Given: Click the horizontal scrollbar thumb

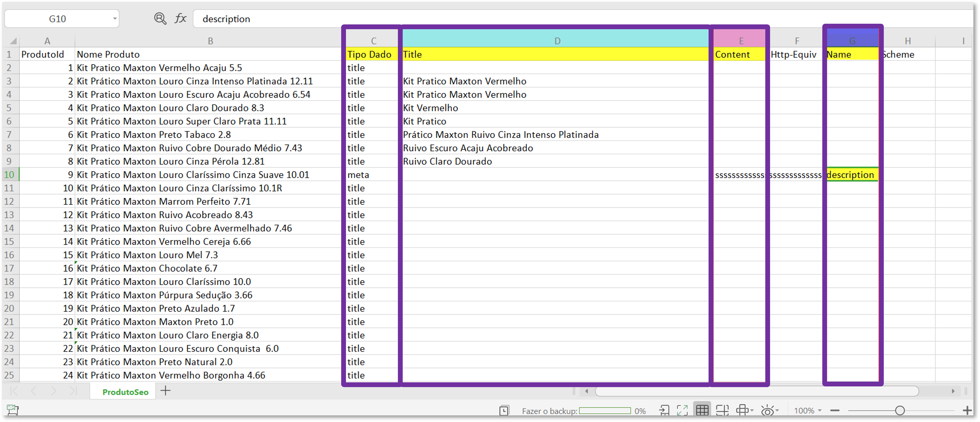Looking at the screenshot, I should [757, 391].
